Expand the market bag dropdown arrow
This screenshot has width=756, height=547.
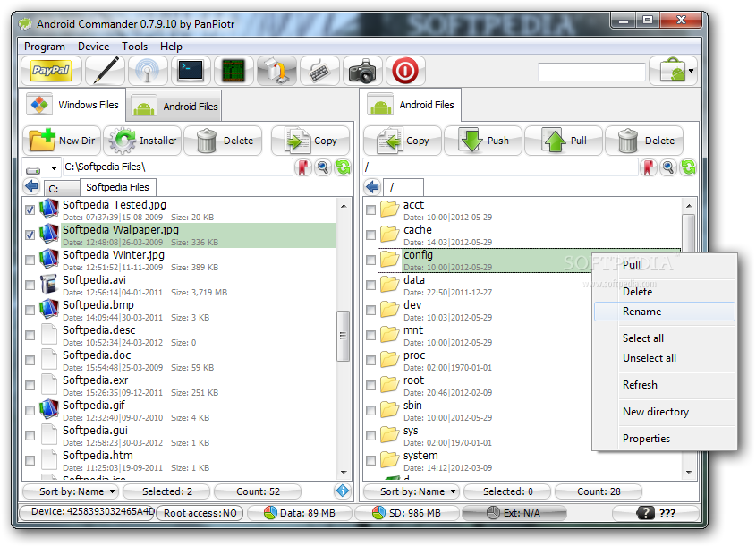[692, 71]
